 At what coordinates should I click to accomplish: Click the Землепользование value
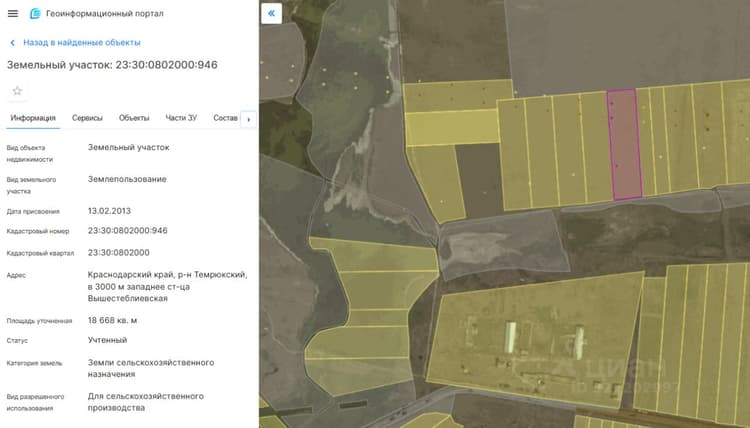127,179
